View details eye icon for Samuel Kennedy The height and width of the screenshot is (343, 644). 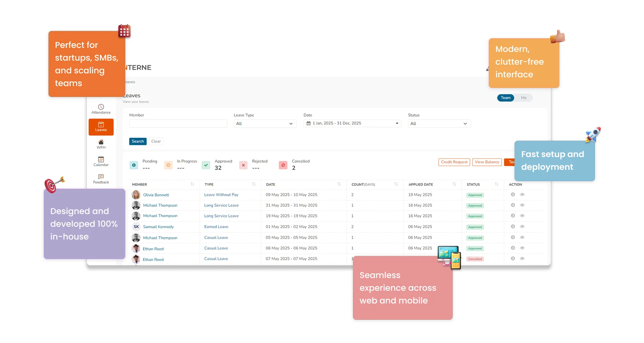click(522, 227)
